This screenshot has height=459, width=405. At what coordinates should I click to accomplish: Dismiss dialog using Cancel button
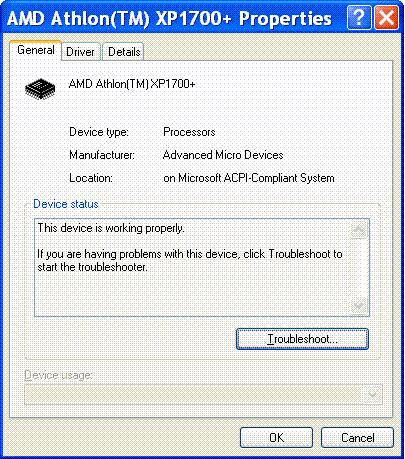tap(357, 437)
